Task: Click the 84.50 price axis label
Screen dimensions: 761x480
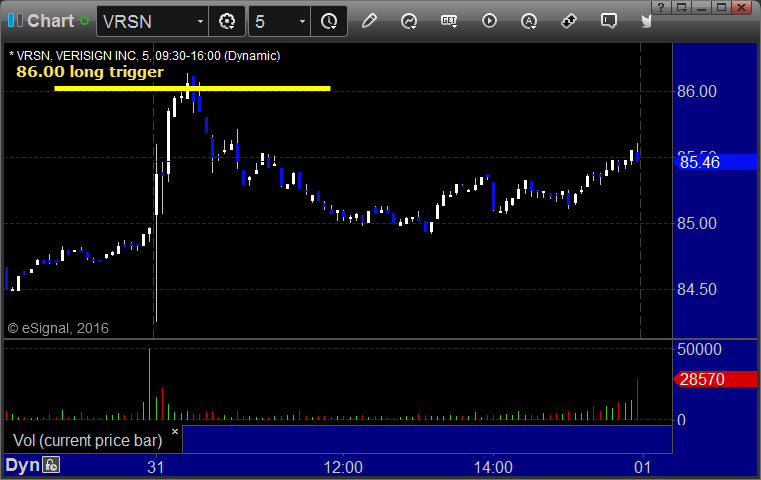Action: 696,289
